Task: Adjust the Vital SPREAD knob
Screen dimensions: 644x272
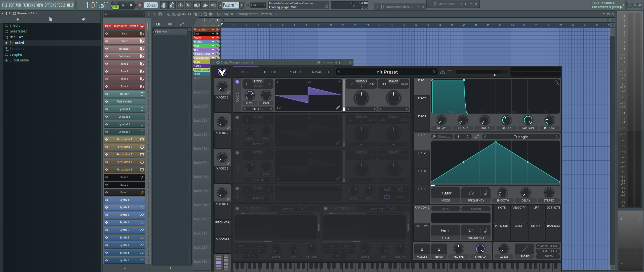Action: (x=480, y=249)
